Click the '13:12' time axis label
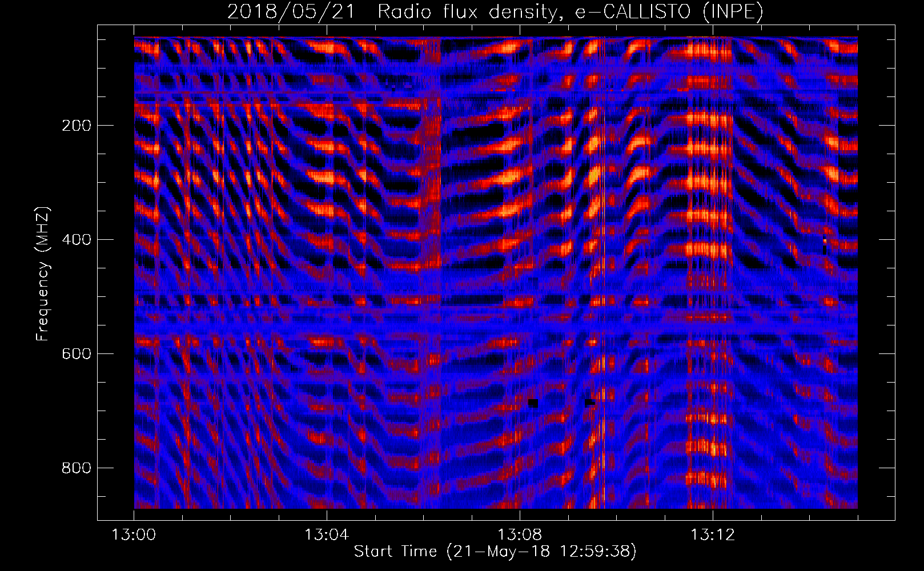This screenshot has width=924, height=571. pos(713,535)
